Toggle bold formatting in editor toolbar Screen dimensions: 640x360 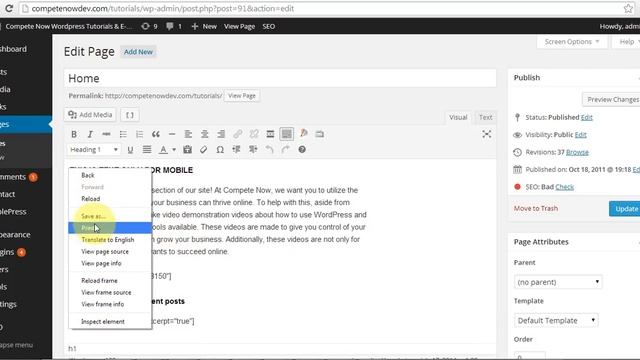point(74,134)
